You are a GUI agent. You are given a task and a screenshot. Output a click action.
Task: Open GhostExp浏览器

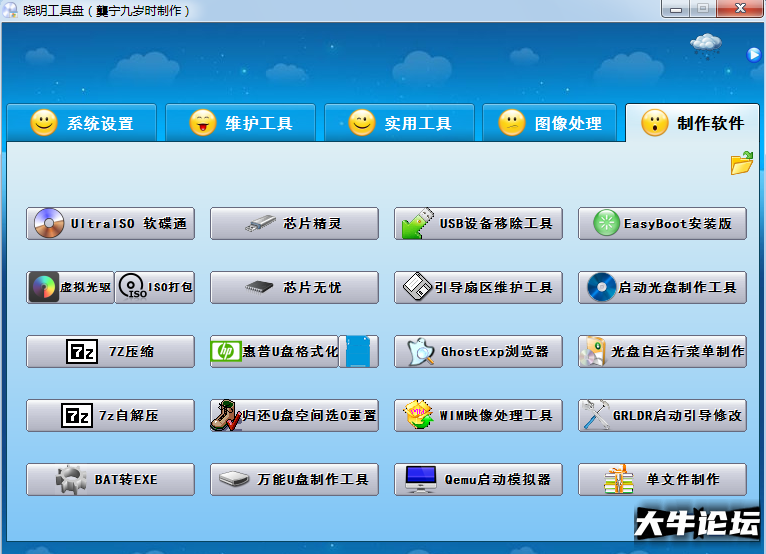478,351
